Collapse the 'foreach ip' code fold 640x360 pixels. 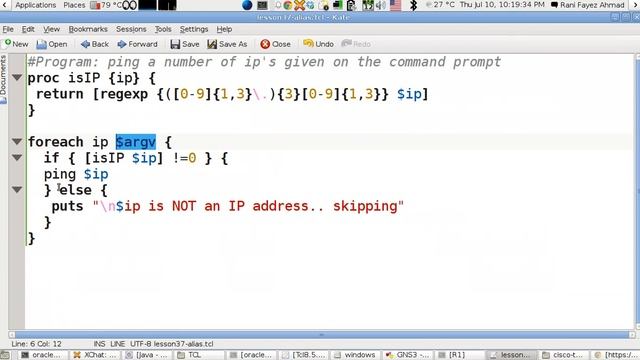(17, 142)
